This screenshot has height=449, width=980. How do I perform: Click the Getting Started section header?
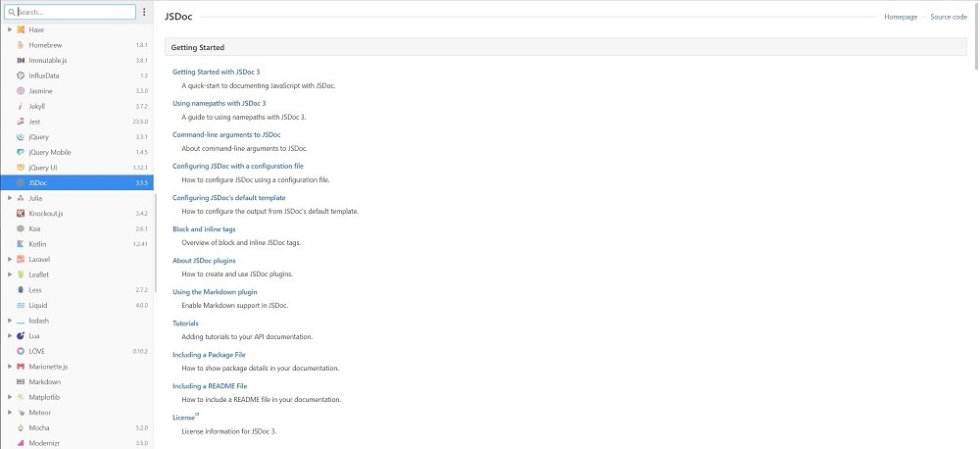pyautogui.click(x=565, y=47)
